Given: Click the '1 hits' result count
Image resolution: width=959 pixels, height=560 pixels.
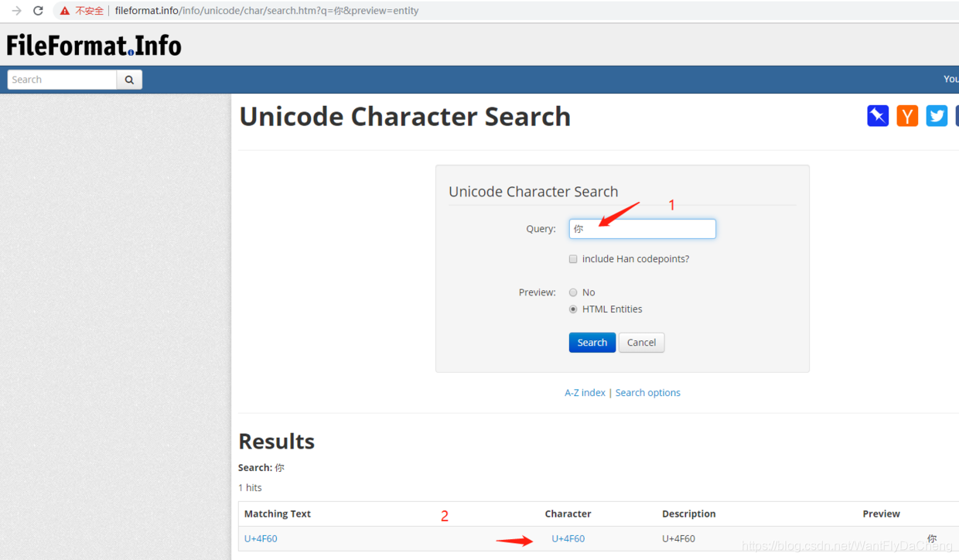Looking at the screenshot, I should click(250, 487).
